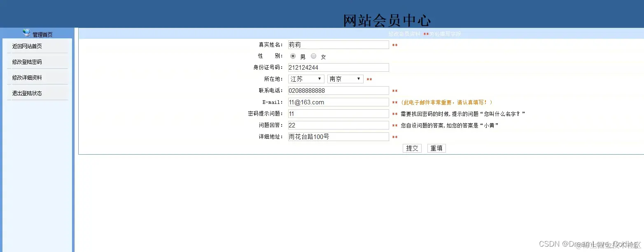Screen dimensions: 644x252
Task: Click the 提交 submit button
Action: point(412,148)
